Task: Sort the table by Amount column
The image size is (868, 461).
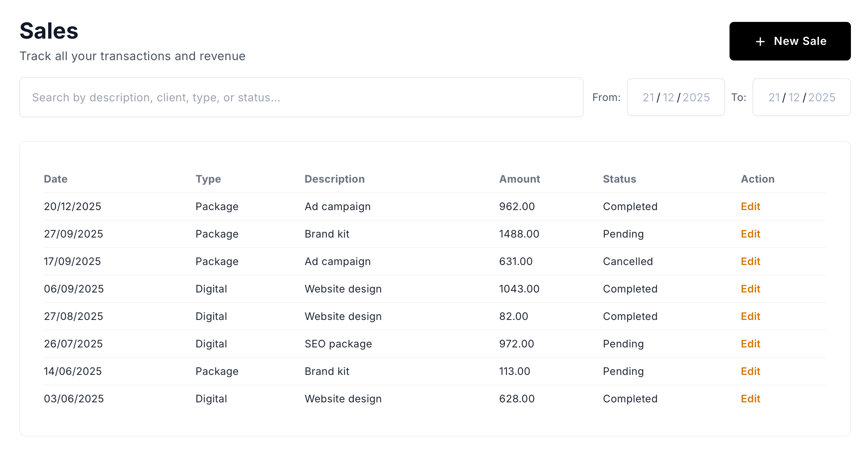Action: 519,179
